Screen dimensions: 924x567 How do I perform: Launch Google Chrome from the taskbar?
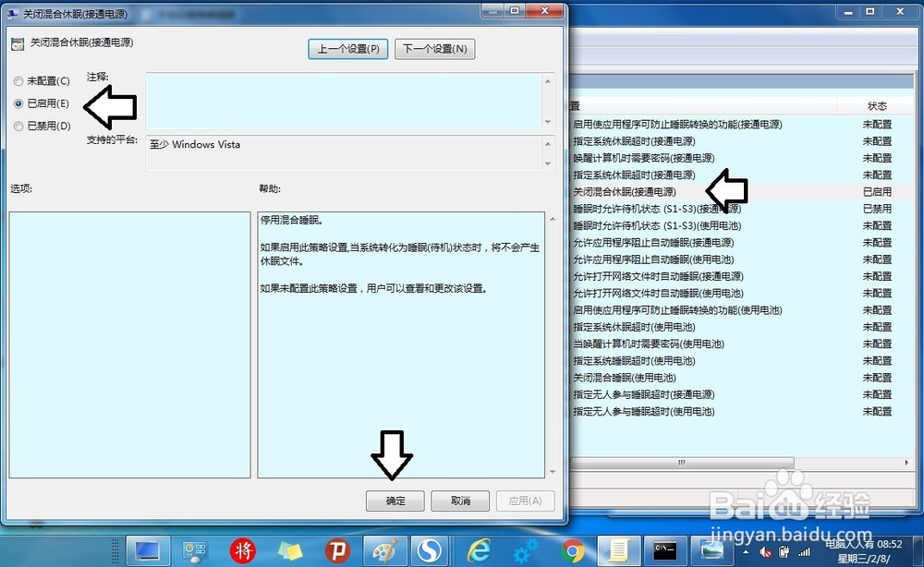[572, 551]
